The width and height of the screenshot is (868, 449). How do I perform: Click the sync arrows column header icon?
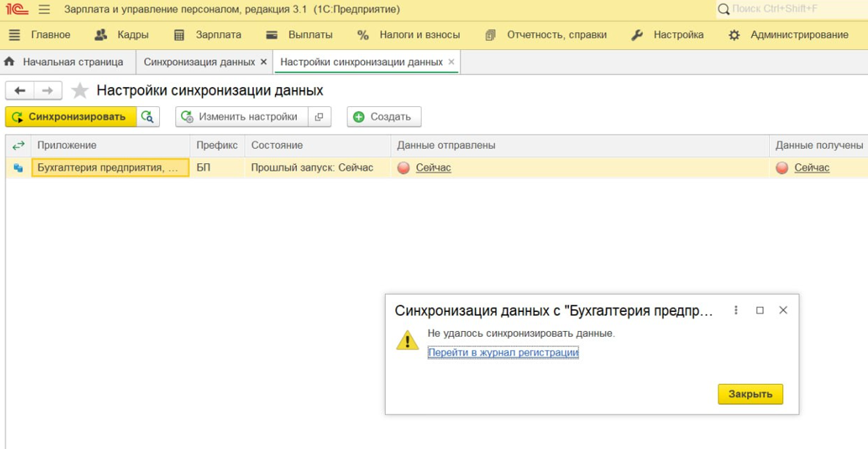pos(18,145)
